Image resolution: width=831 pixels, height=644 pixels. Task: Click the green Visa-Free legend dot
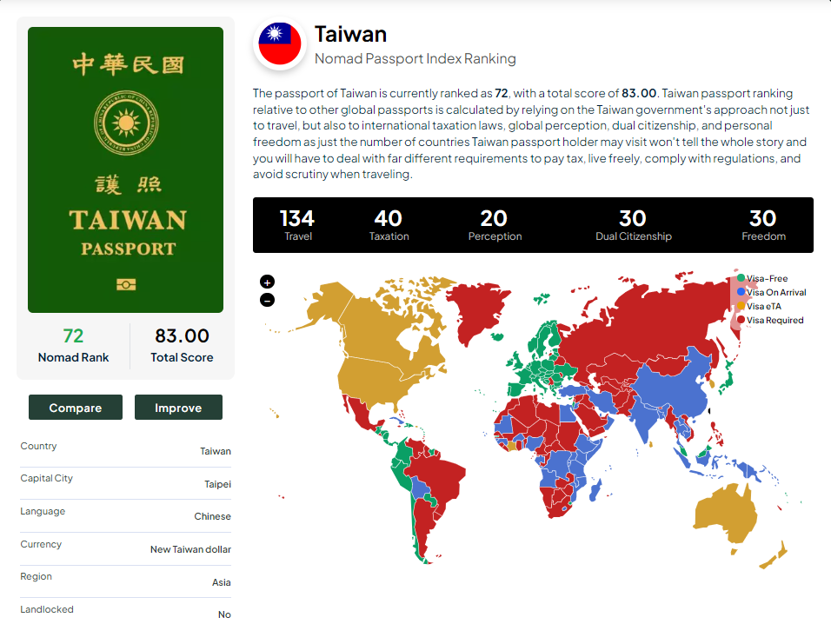741,278
